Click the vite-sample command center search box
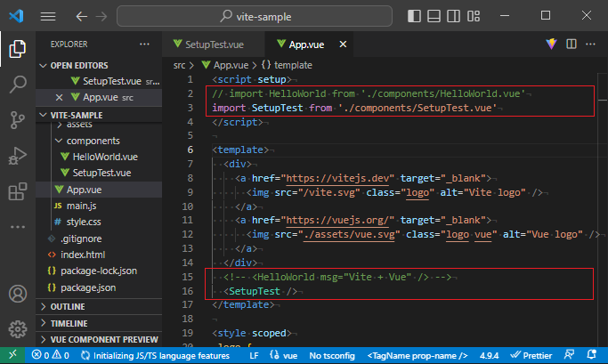Viewport: 608px width, 364px height. coord(255,16)
